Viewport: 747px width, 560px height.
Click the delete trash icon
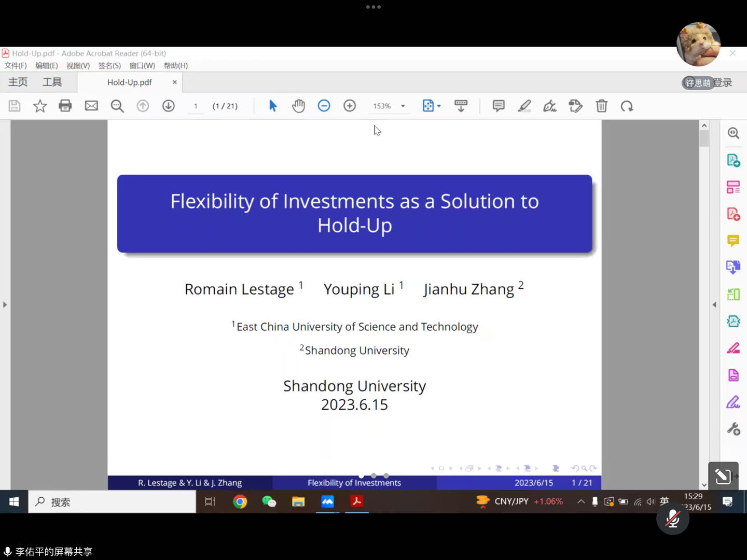click(x=601, y=106)
